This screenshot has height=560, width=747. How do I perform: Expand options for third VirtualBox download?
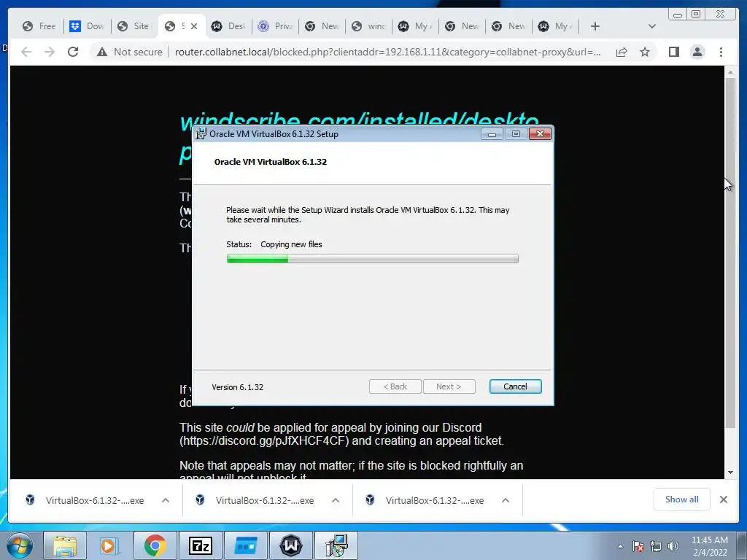point(506,500)
